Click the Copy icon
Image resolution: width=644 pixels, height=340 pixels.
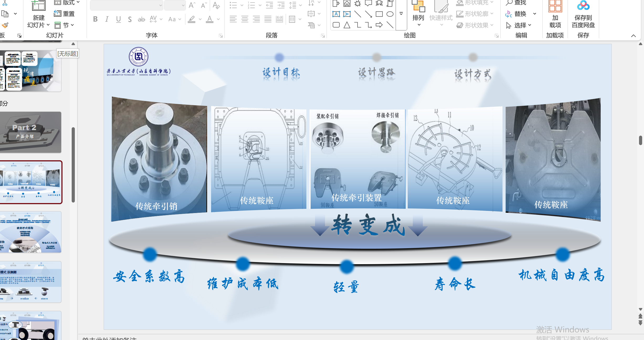tap(5, 14)
